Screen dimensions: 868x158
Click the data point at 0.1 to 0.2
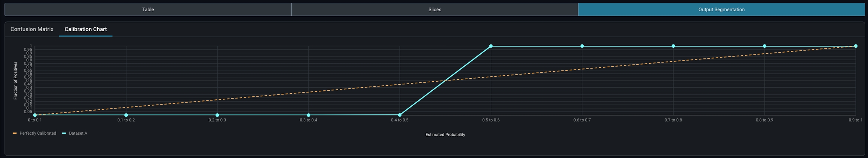[126, 115]
